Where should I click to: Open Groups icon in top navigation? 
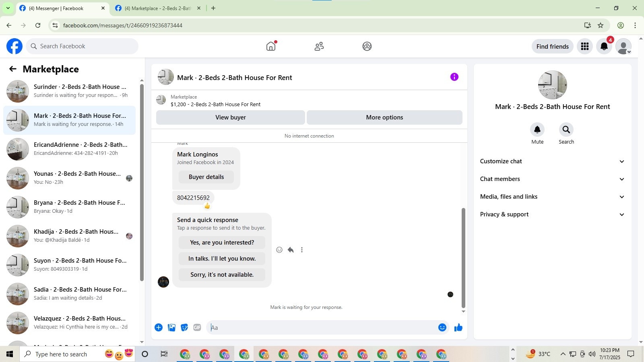click(367, 46)
